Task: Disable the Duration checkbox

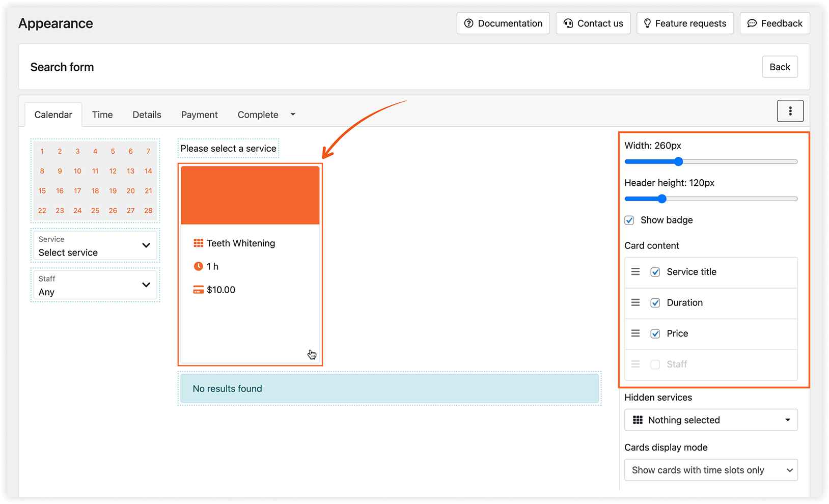Action: pos(655,302)
